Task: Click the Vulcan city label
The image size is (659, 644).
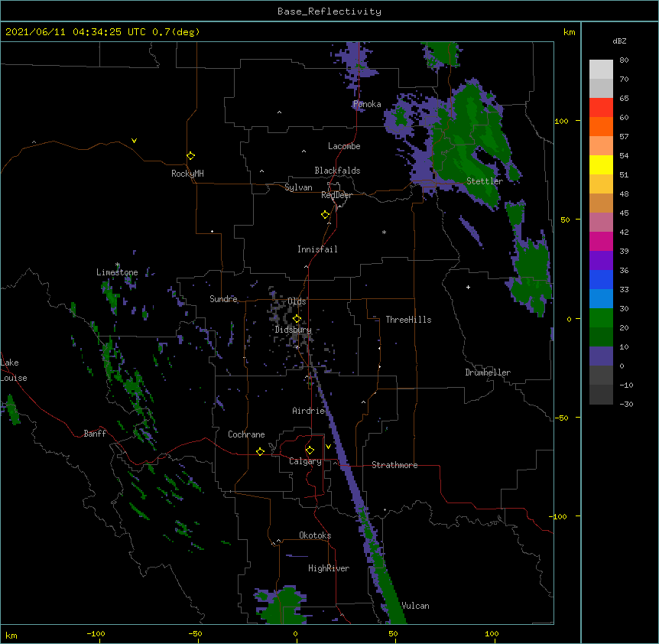Action: coord(415,606)
